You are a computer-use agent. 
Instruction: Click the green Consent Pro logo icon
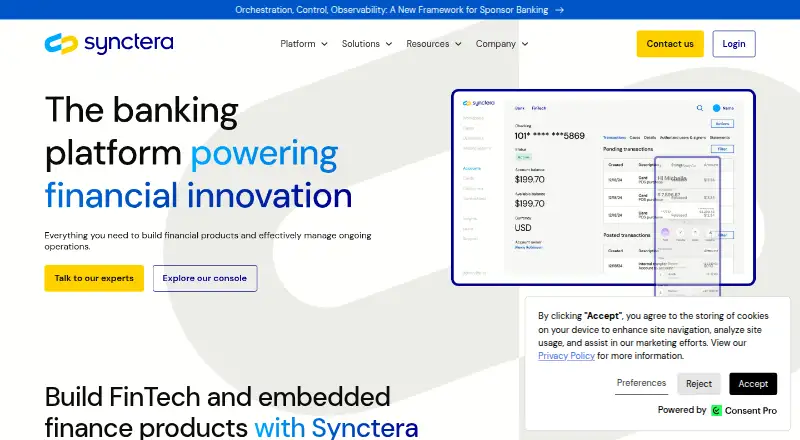click(716, 410)
